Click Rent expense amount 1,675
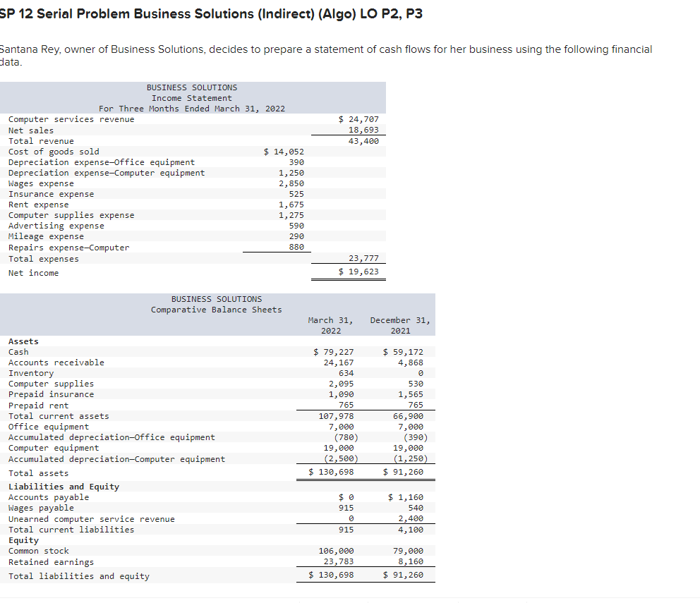700x603 pixels. pyautogui.click(x=291, y=205)
